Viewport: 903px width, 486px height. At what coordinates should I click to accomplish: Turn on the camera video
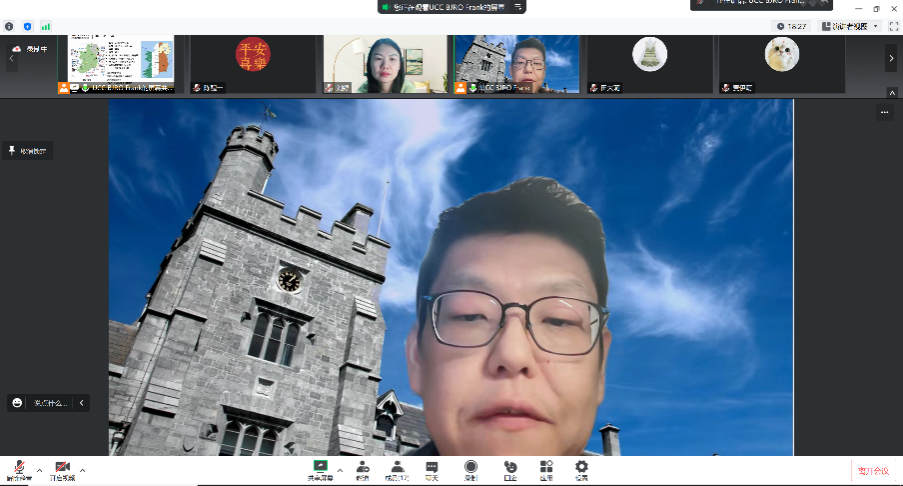coord(62,468)
